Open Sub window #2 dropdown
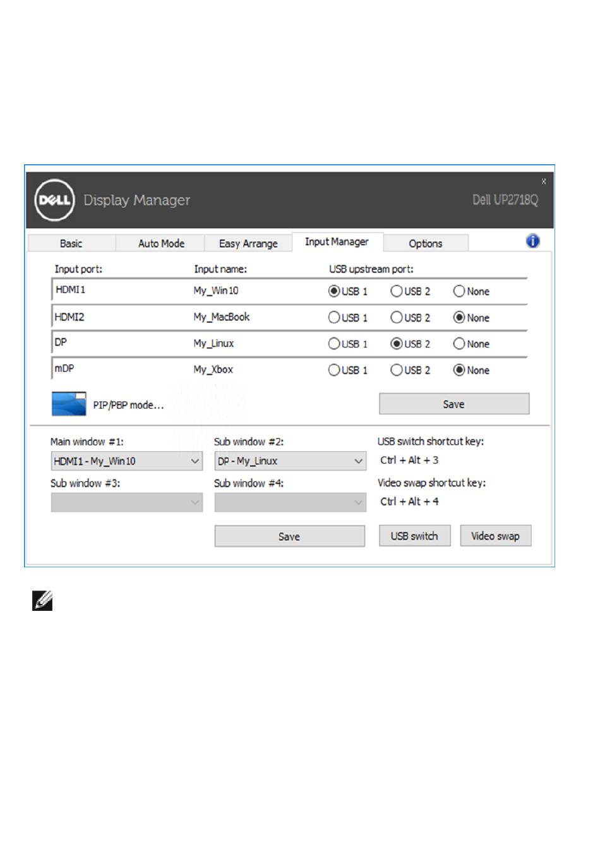Screen dimensions: 600x868 coord(290,461)
